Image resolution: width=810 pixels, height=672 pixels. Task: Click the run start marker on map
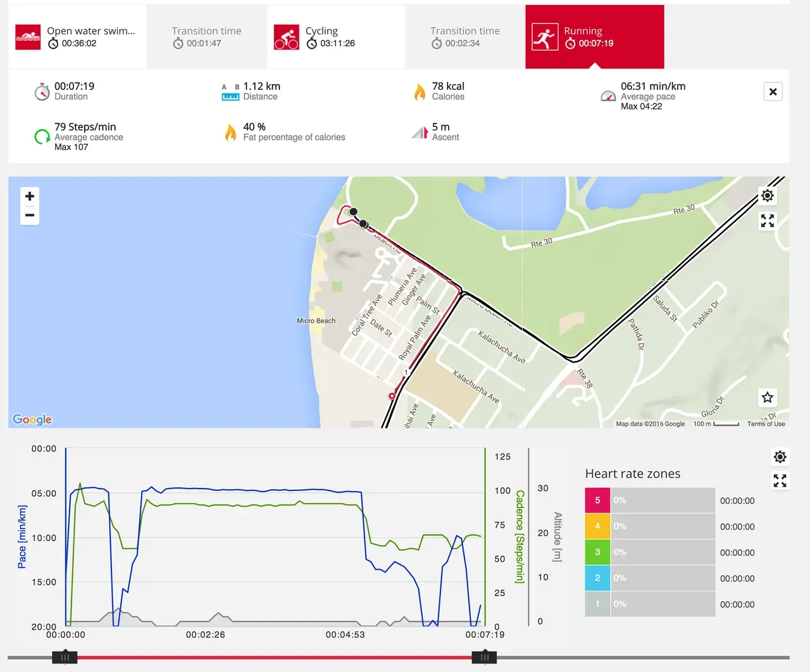(x=392, y=395)
